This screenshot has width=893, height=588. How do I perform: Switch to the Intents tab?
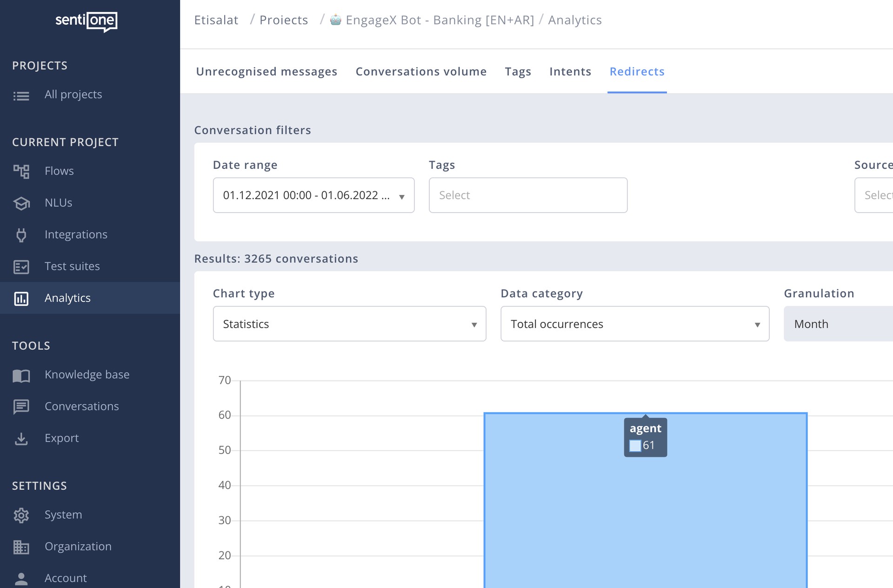(x=570, y=72)
